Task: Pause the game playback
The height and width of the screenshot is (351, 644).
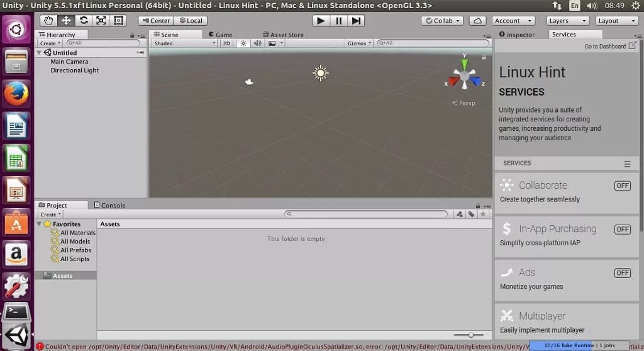Action: [x=338, y=21]
